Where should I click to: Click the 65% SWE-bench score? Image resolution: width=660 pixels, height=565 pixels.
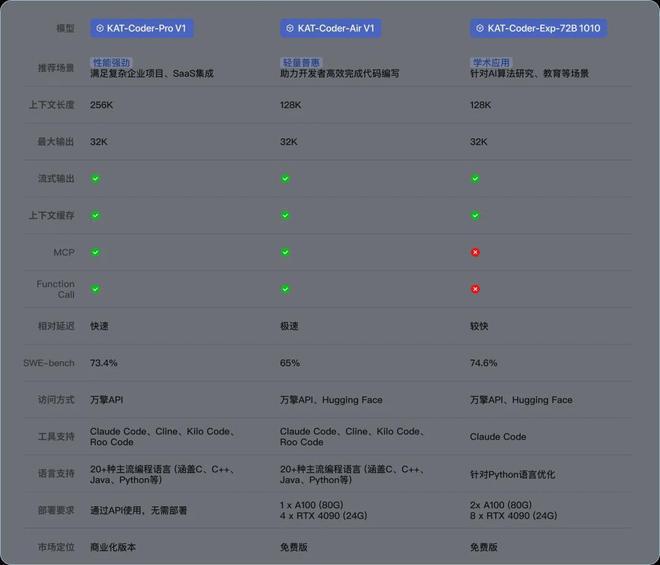click(x=290, y=363)
